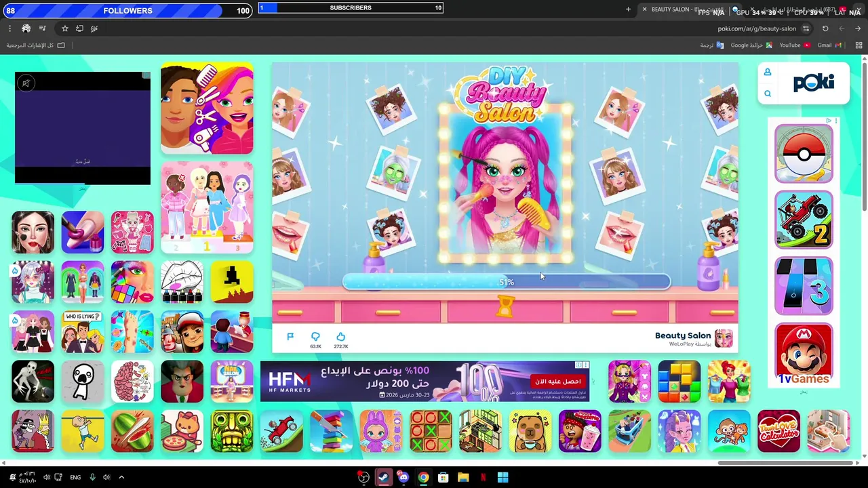Open a new browser tab with plus
The height and width of the screenshot is (488, 868).
pos(628,9)
